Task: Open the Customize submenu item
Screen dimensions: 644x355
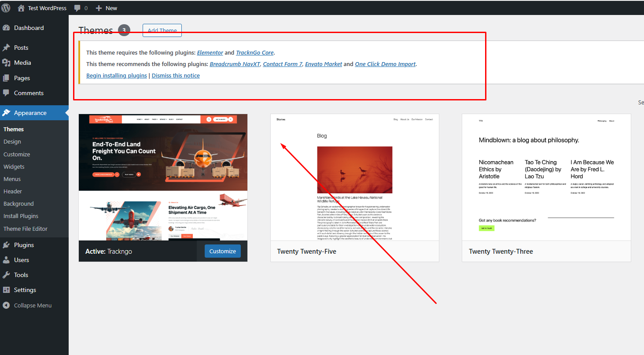Action: (17, 154)
